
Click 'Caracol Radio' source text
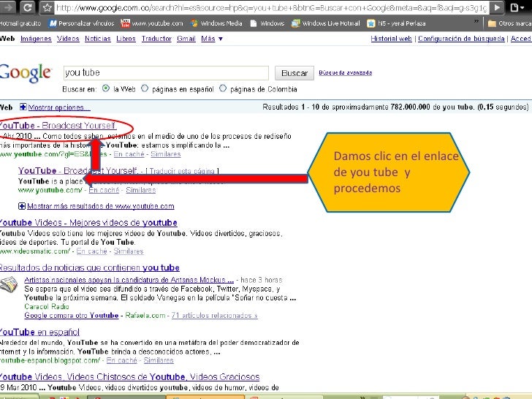coord(47,307)
